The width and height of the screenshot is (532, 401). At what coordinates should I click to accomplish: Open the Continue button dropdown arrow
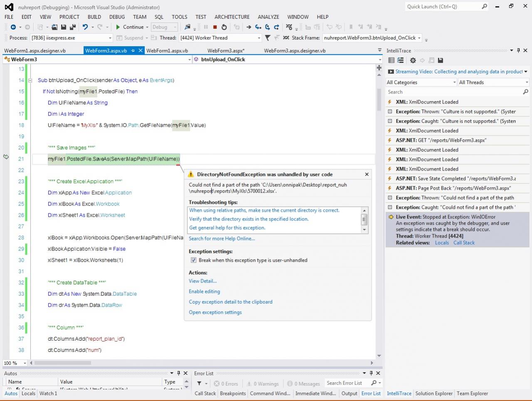point(147,27)
